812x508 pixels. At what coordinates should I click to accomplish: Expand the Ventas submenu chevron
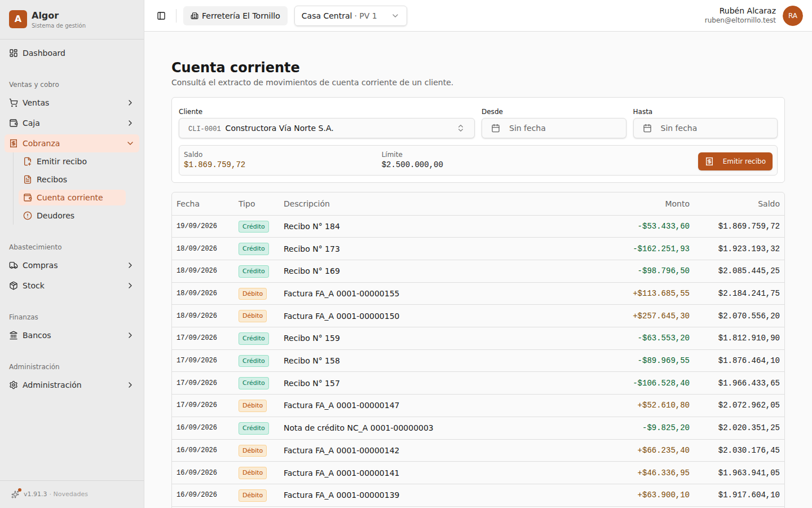pyautogui.click(x=130, y=103)
